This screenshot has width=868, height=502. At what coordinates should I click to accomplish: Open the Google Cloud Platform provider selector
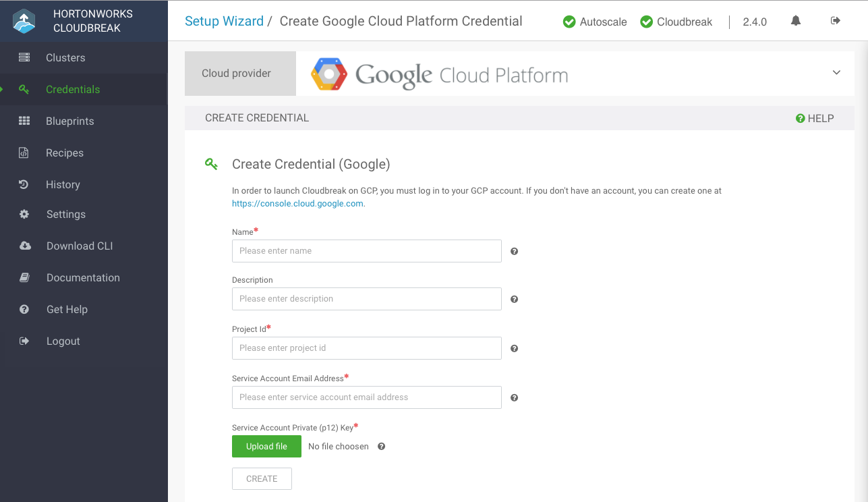point(440,74)
